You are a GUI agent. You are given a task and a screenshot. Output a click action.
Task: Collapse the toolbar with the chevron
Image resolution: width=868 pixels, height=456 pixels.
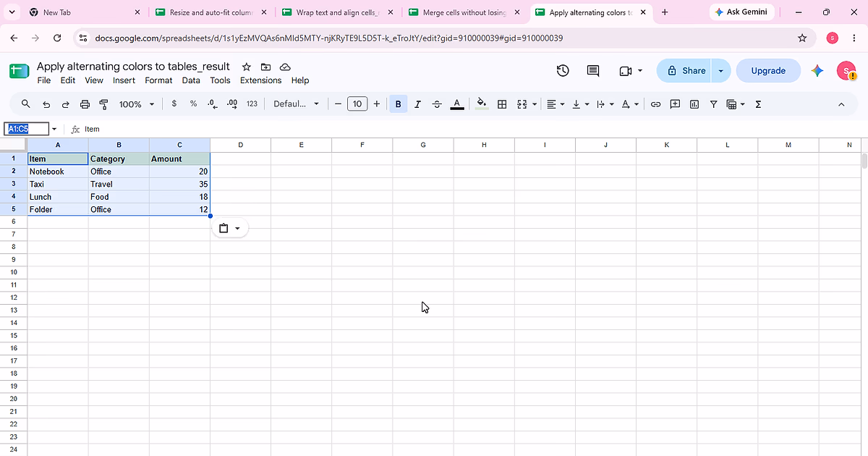(841, 104)
